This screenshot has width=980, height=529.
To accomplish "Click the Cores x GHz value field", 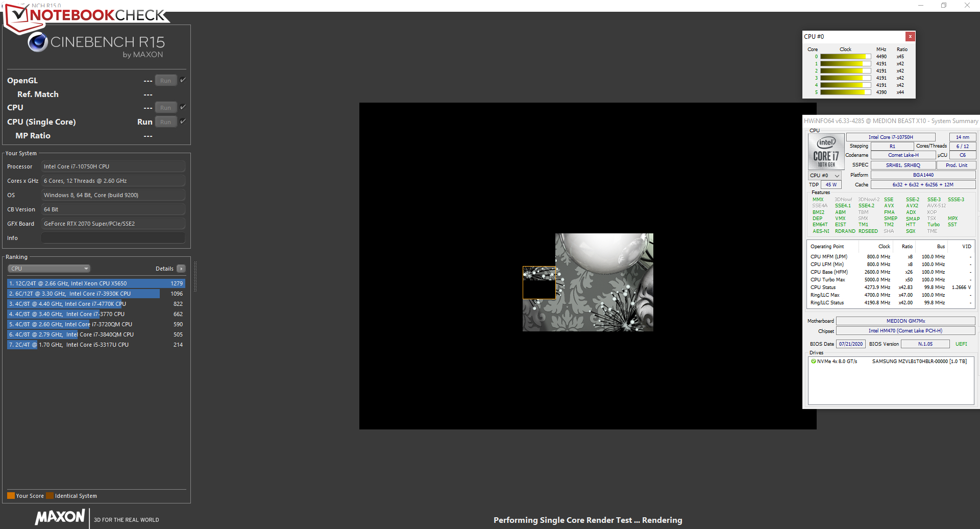I will pyautogui.click(x=113, y=181).
